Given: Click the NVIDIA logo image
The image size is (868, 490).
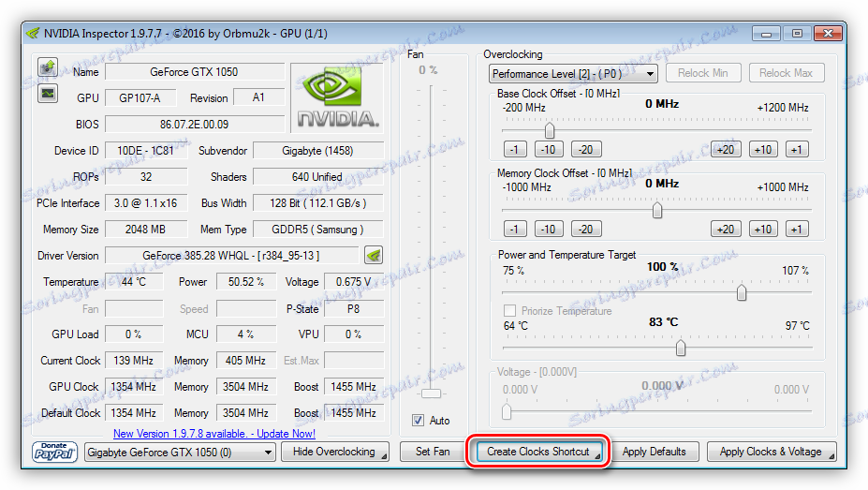Looking at the screenshot, I should (x=337, y=98).
